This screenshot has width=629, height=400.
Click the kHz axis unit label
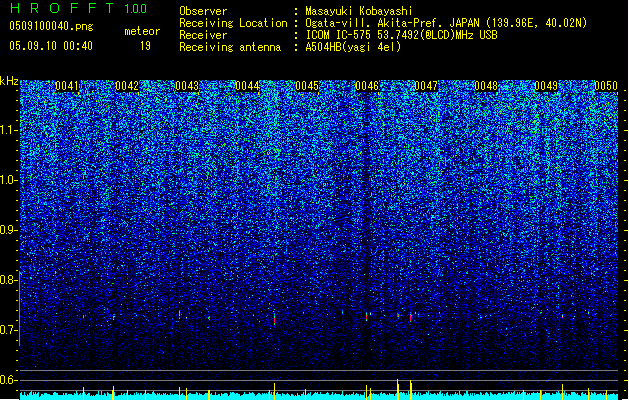tap(9, 81)
